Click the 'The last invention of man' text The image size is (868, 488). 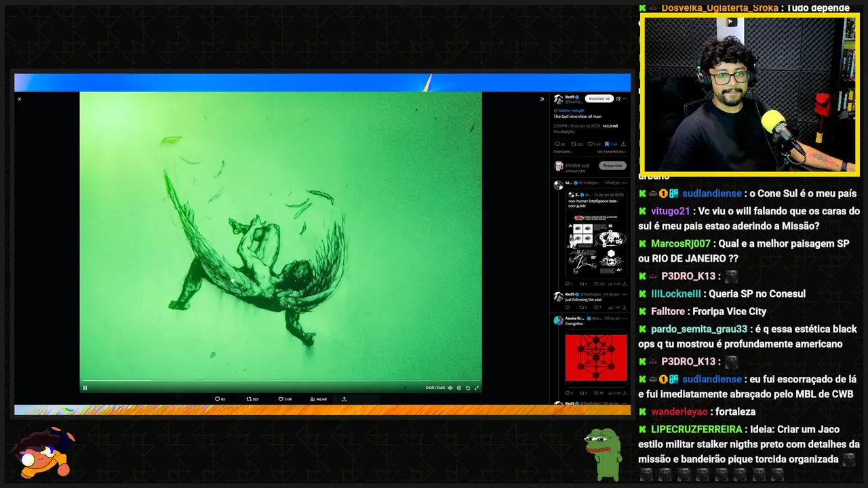[577, 117]
